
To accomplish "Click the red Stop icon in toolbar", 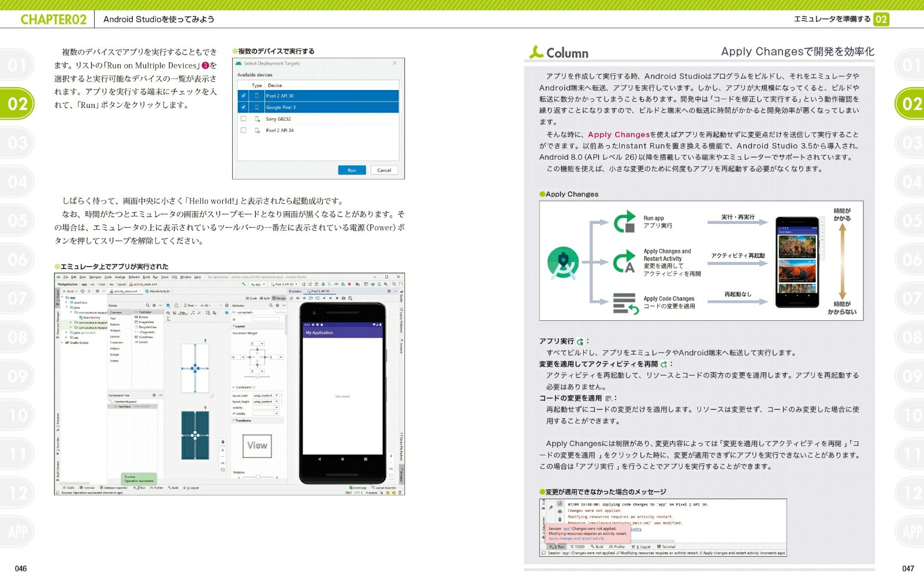I will [349, 284].
